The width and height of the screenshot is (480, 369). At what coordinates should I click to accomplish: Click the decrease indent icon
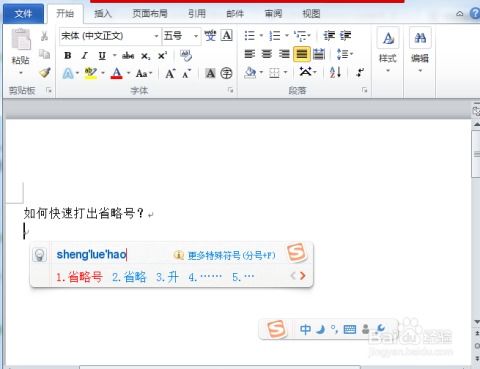(x=329, y=35)
